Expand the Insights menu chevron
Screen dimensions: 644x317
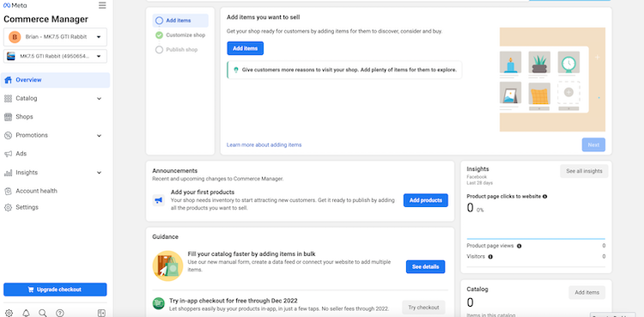(x=99, y=173)
